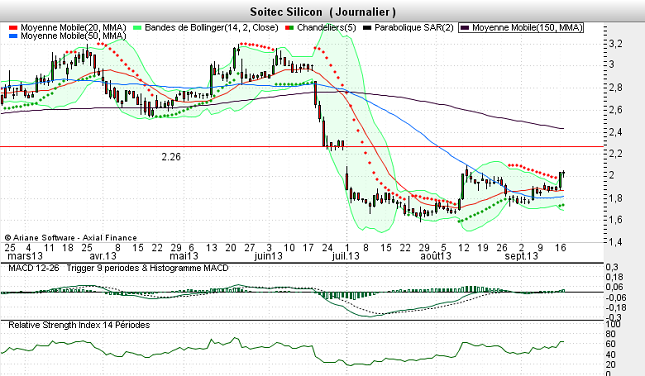The height and width of the screenshot is (376, 645).
Task: Click the red Moyenne Mobile(20, MMA) legend swatch
Action: coord(13,28)
